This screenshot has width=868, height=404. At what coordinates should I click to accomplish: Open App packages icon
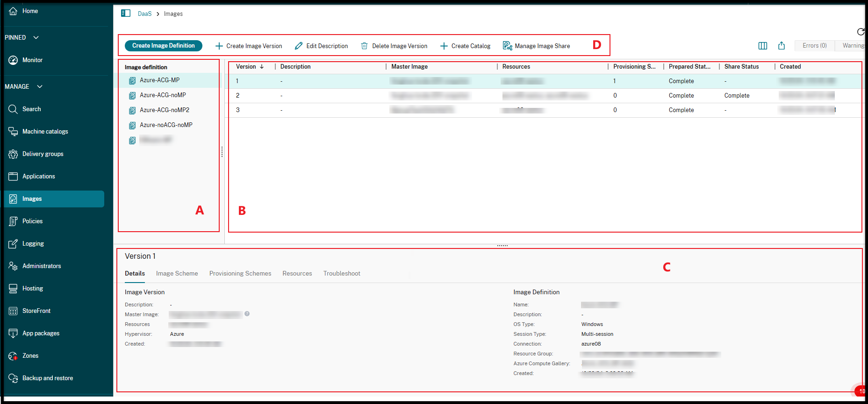click(x=13, y=333)
